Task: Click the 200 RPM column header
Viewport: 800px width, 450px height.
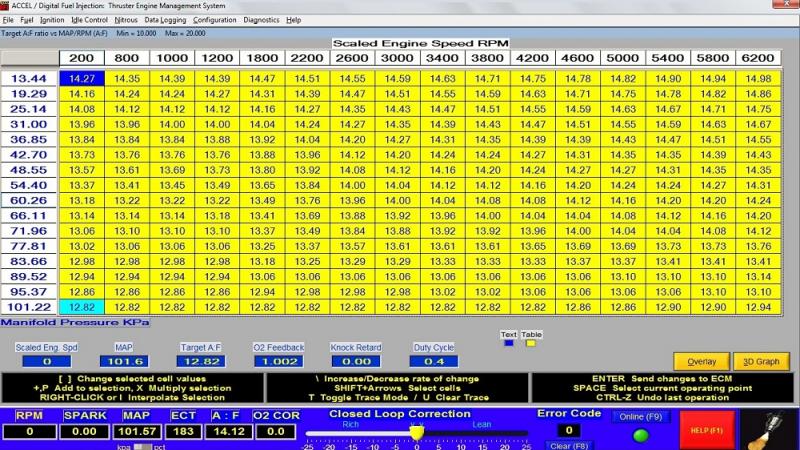Action: pos(82,58)
